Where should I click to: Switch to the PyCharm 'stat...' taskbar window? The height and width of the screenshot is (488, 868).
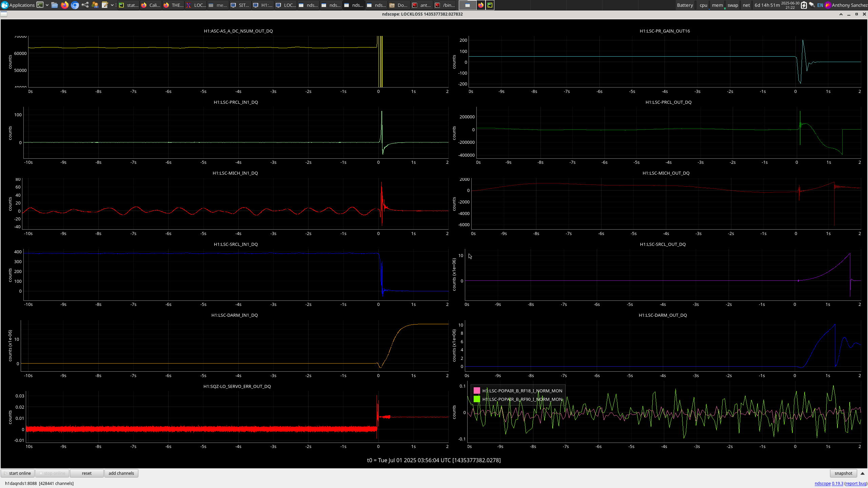click(x=129, y=5)
